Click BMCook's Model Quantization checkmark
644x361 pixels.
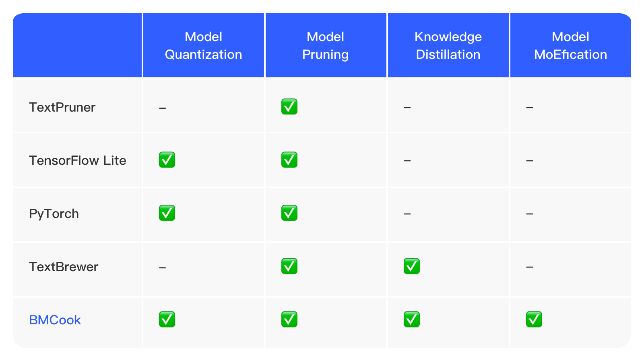pyautogui.click(x=167, y=320)
